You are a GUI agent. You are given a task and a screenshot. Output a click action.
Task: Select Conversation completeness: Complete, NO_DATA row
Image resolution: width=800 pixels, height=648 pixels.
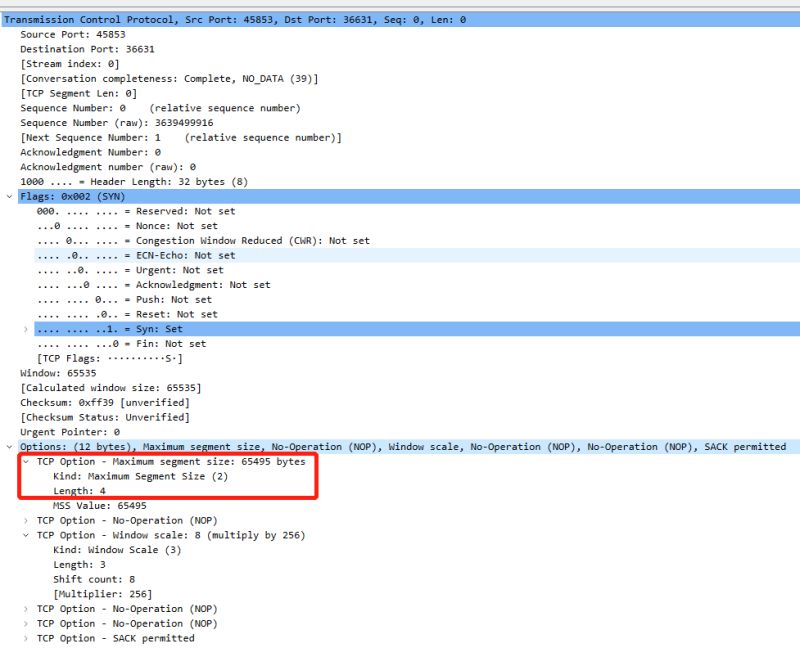click(169, 79)
